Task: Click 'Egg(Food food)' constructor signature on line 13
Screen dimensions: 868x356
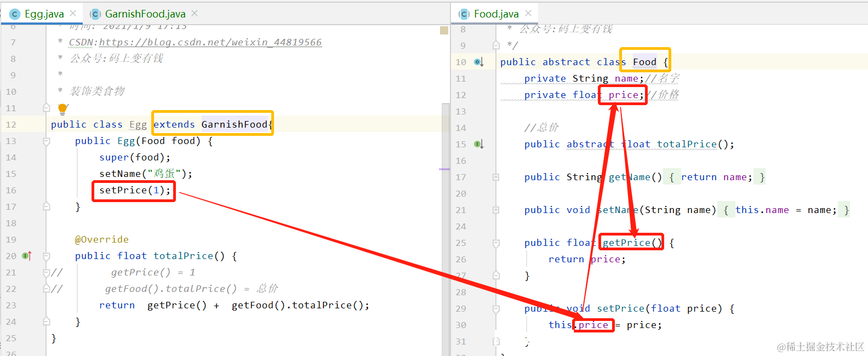Action: tap(159, 141)
